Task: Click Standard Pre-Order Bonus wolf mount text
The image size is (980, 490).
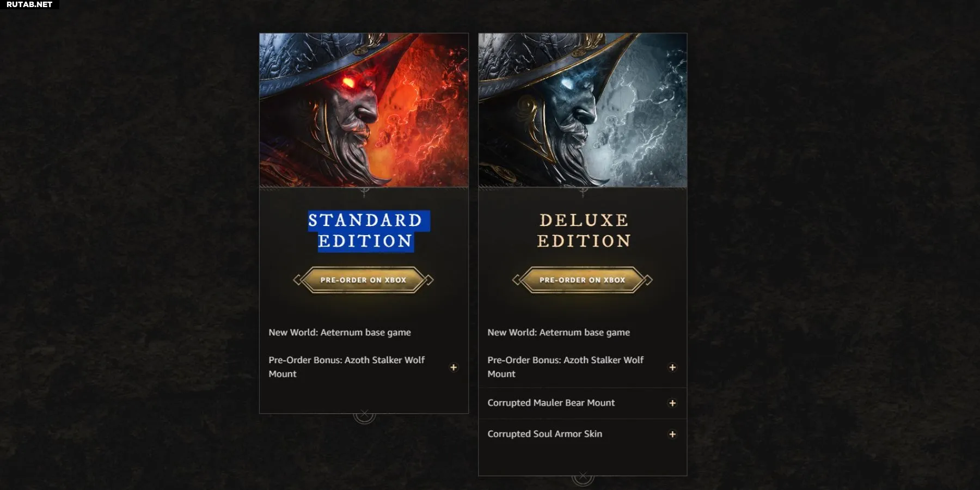Action: [347, 367]
